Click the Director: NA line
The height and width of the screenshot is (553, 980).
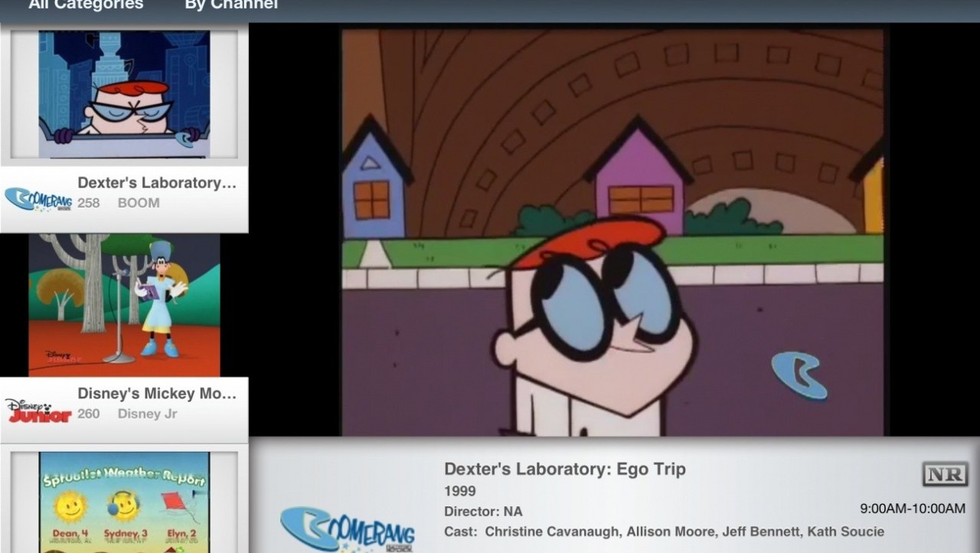click(x=483, y=511)
